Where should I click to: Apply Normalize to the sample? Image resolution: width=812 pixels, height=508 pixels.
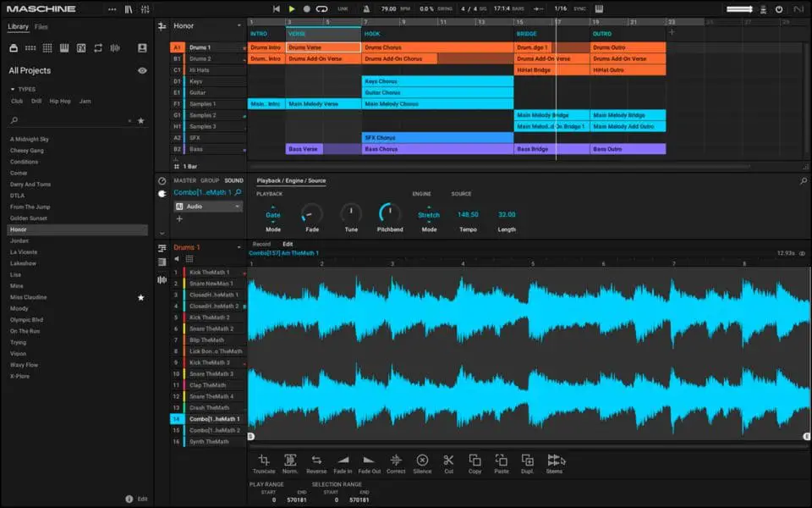[x=290, y=460]
